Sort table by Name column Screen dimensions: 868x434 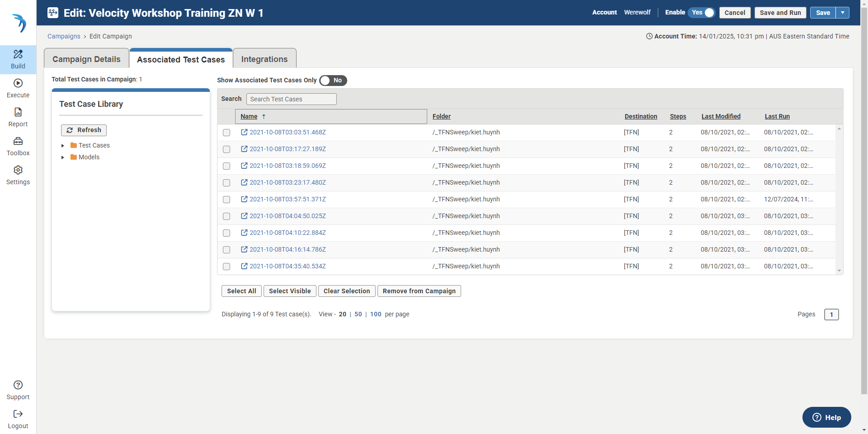249,116
